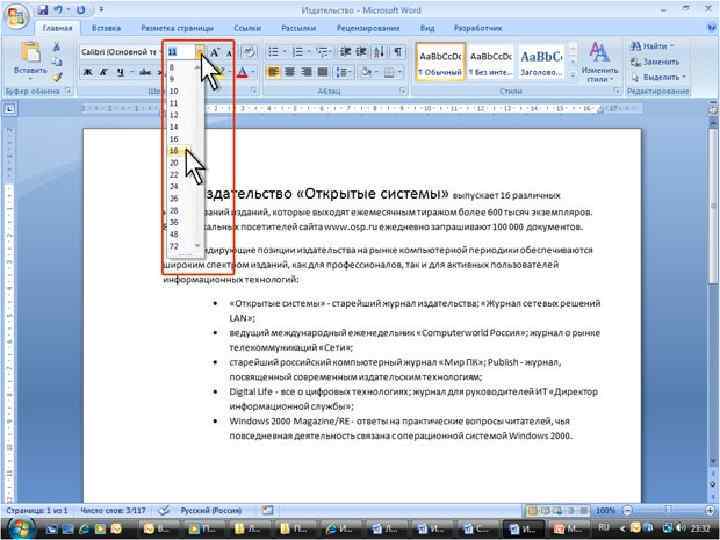720x540 pixels.
Task: Copy the selection with the Copy icon
Action: point(56,62)
